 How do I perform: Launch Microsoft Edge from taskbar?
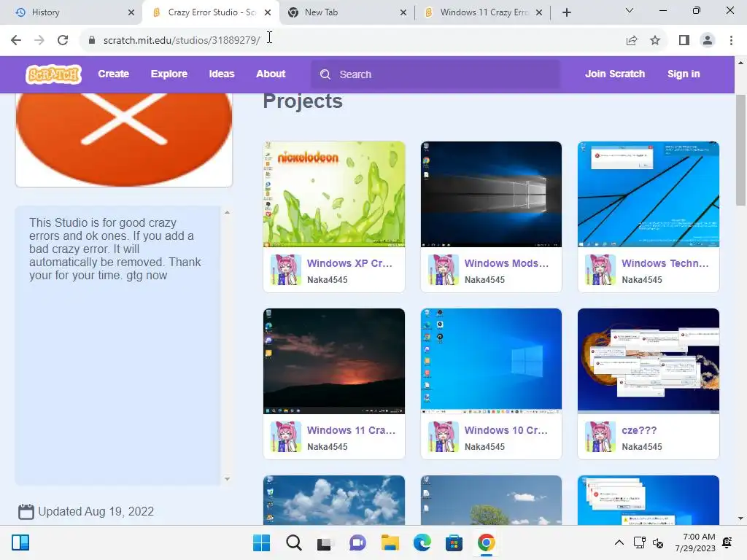click(422, 542)
